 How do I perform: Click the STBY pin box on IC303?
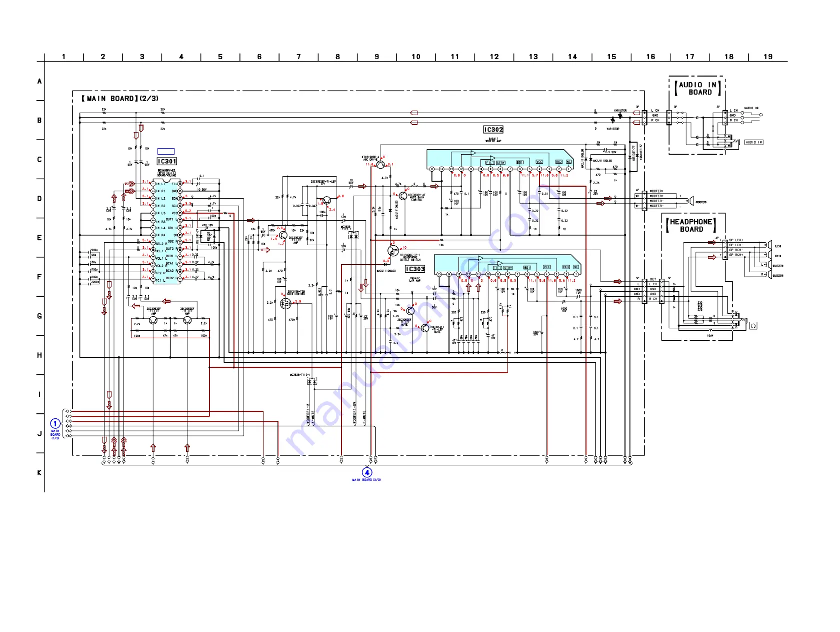[x=508, y=268]
